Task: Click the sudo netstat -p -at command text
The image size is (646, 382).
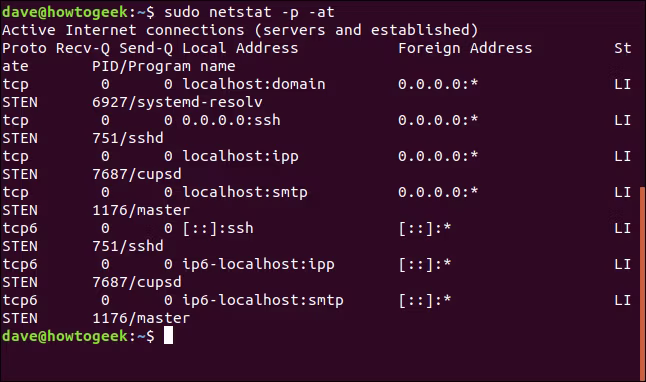Action: tap(249, 12)
